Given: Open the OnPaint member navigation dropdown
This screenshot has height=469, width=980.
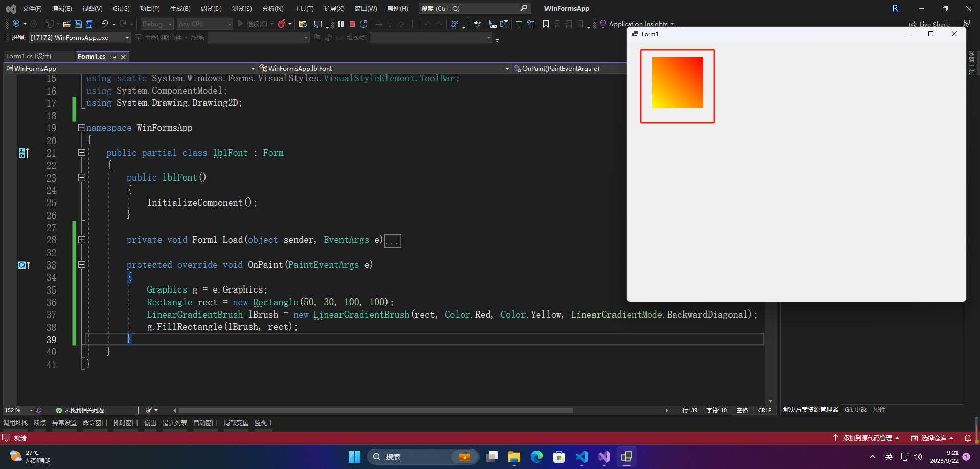Looking at the screenshot, I should click(568, 68).
